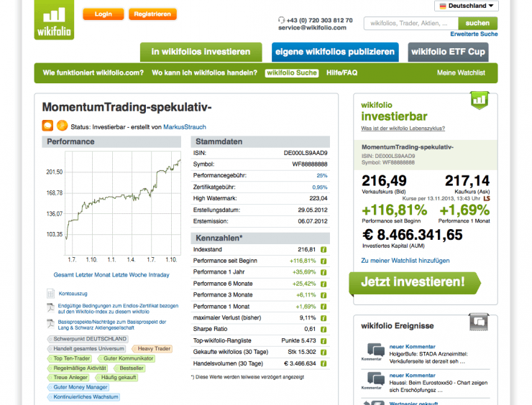
Task: Click info icon for Handelsvolumen
Action: (324, 363)
